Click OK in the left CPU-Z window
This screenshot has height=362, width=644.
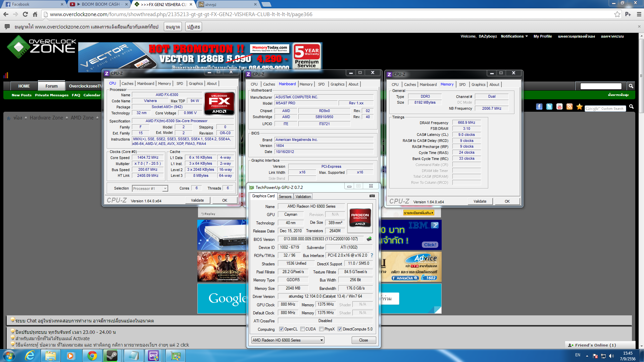(x=225, y=200)
